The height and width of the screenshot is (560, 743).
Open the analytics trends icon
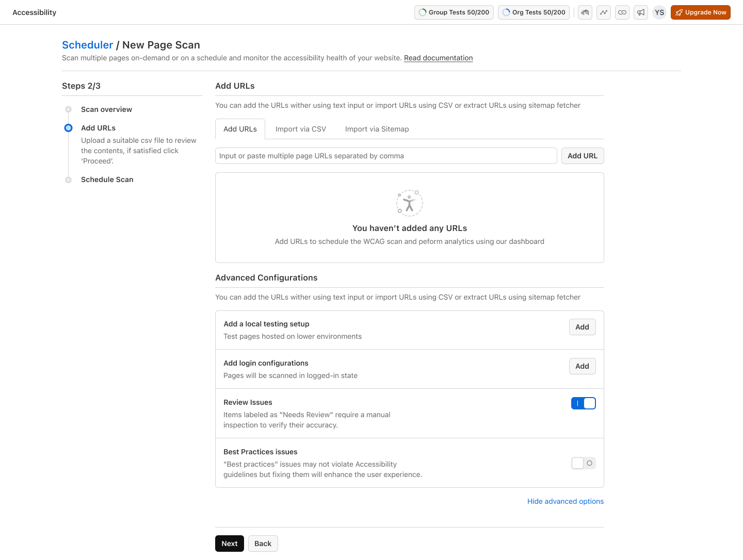point(603,12)
